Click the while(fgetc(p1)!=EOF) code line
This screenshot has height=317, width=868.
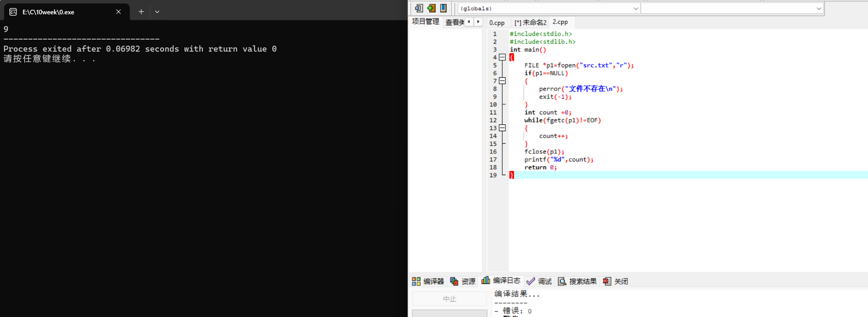pyautogui.click(x=563, y=120)
